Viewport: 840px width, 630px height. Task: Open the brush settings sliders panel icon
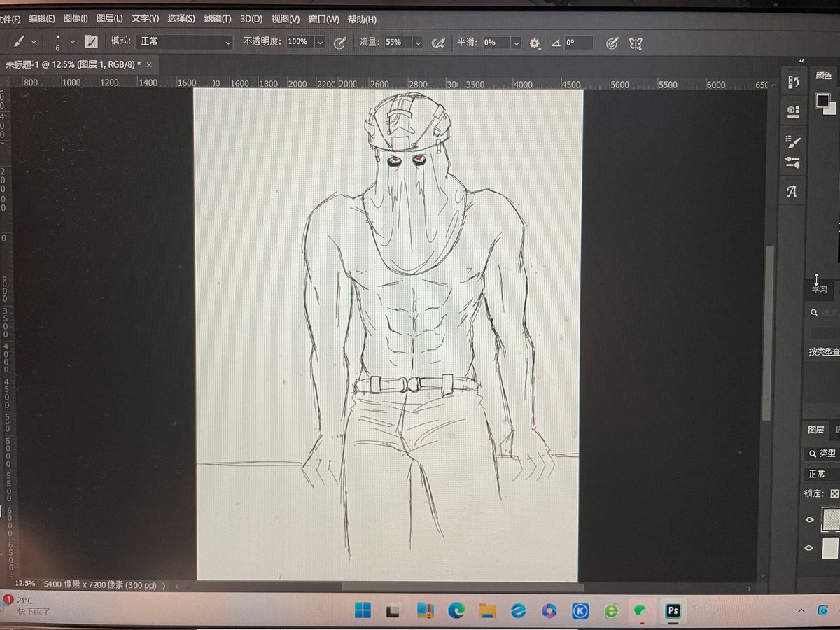point(793,162)
